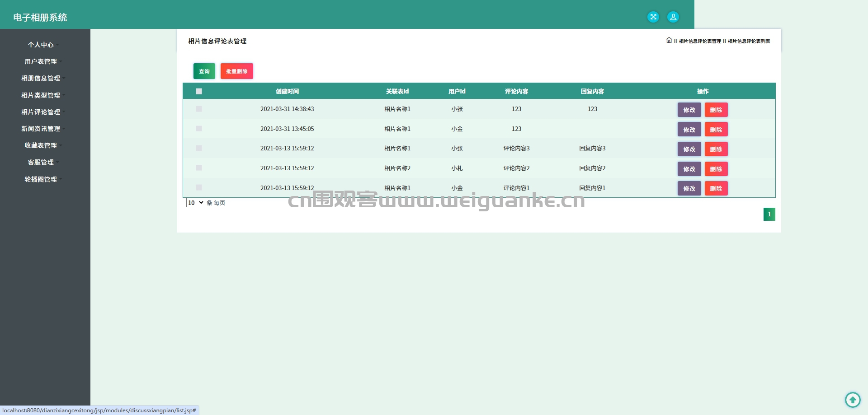
Task: Click 删除 in the 回复内容1 row
Action: (x=716, y=188)
